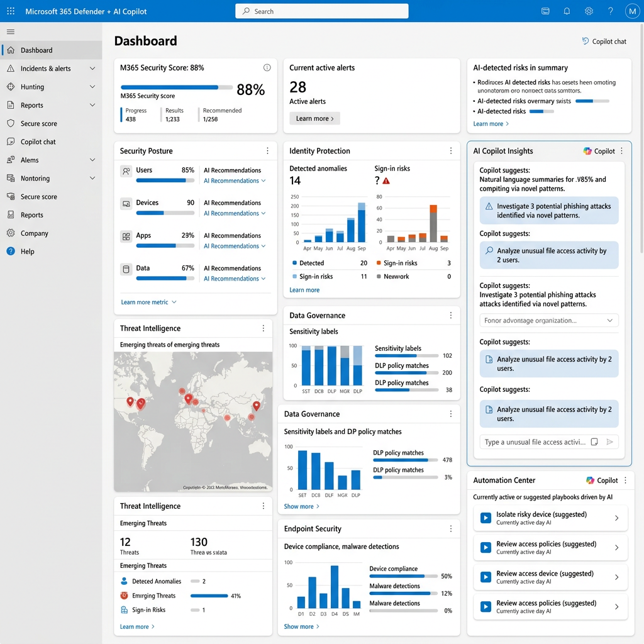Open Endpoint Security card options menu

(450, 528)
